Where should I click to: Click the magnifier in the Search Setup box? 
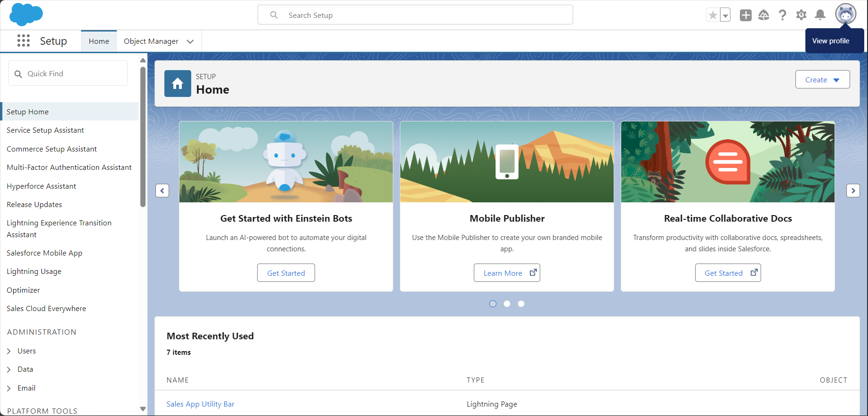click(x=274, y=15)
